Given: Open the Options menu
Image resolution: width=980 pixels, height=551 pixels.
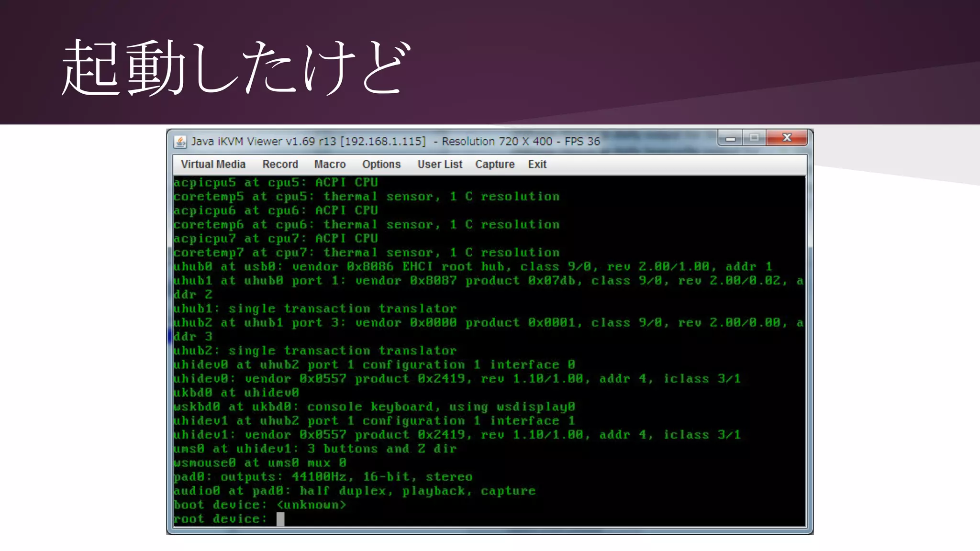Looking at the screenshot, I should (x=381, y=165).
